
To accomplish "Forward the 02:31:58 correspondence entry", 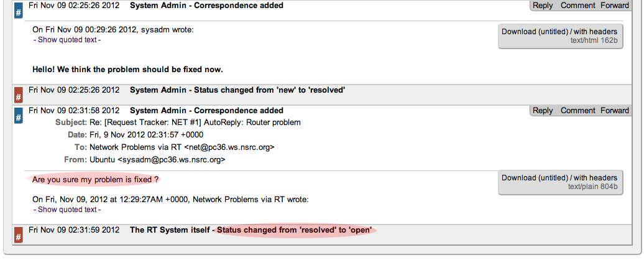I will click(x=614, y=111).
